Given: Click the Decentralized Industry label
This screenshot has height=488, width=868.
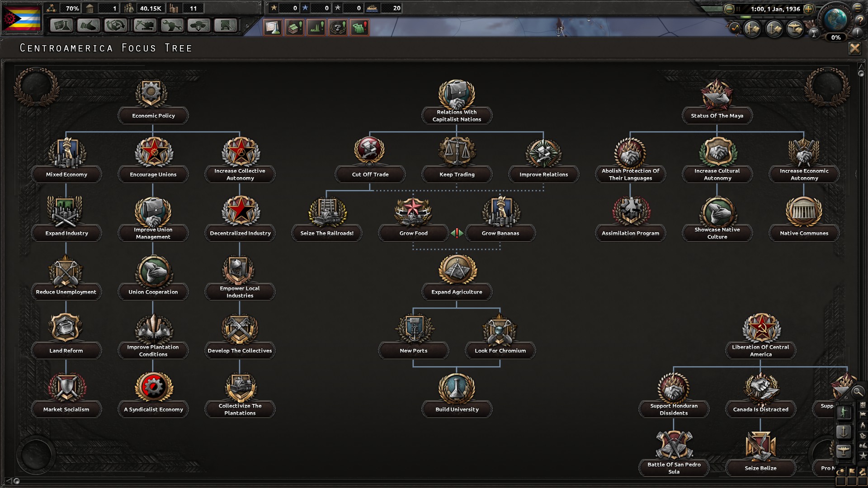Looking at the screenshot, I should point(240,233).
